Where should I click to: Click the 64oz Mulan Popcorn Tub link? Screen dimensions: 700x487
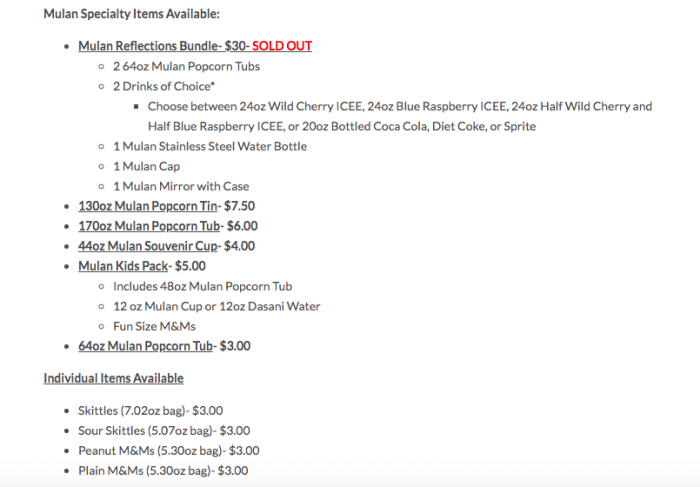pos(145,346)
